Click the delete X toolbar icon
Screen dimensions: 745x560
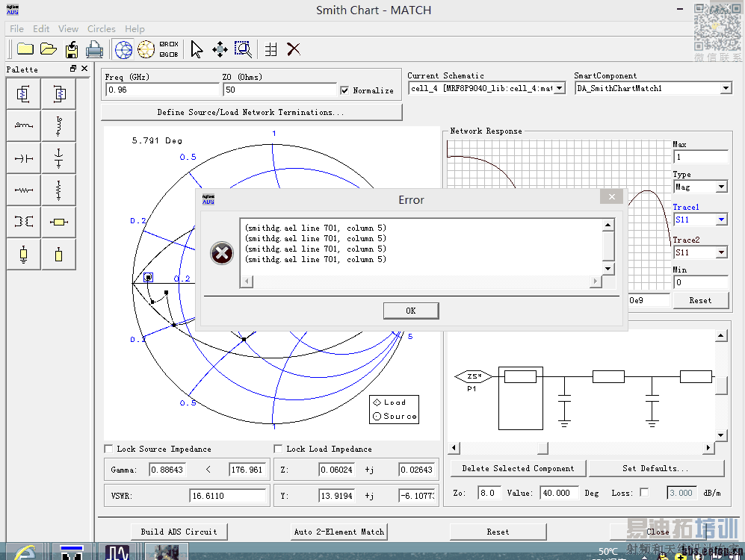[x=294, y=49]
